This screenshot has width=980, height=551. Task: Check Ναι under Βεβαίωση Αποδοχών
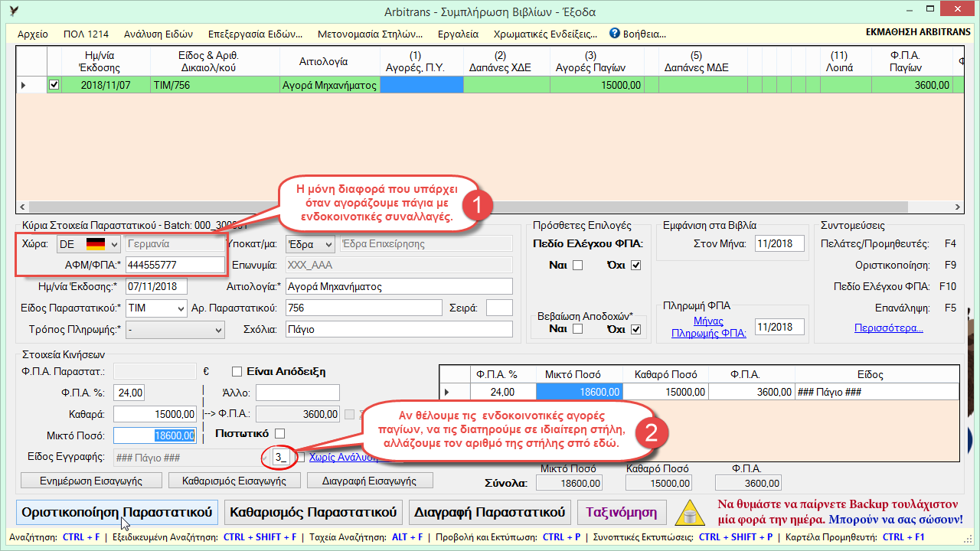tap(577, 329)
